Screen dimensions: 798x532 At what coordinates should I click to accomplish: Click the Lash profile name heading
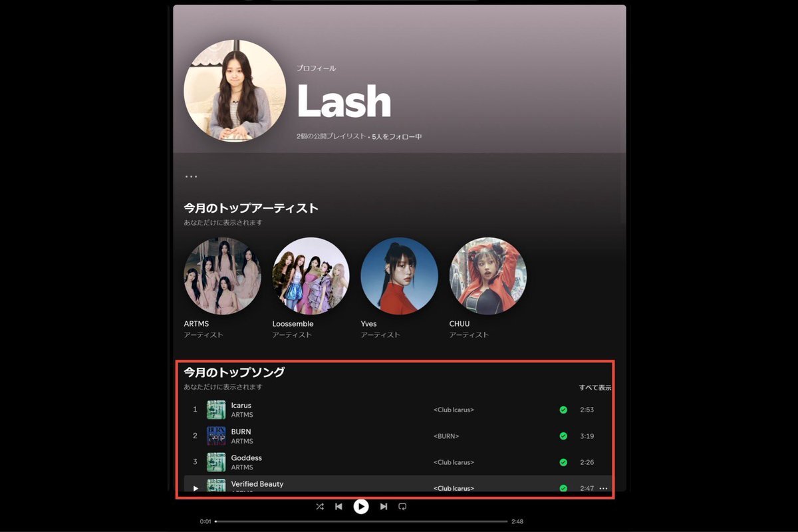pos(344,102)
